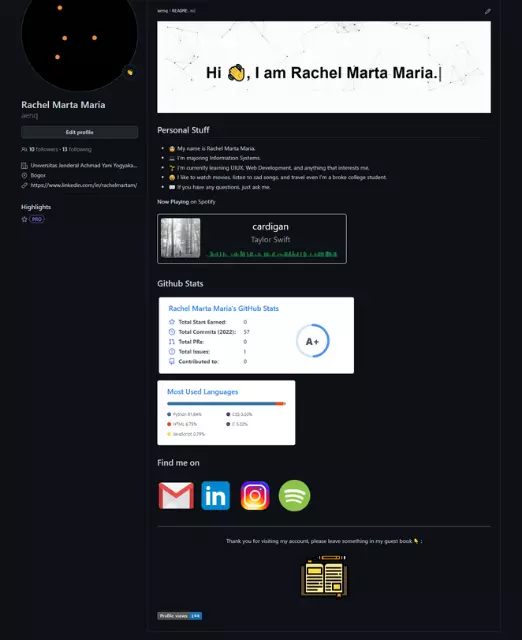Click the status emoji badge on avatar
This screenshot has height=640, width=522.
tap(130, 72)
